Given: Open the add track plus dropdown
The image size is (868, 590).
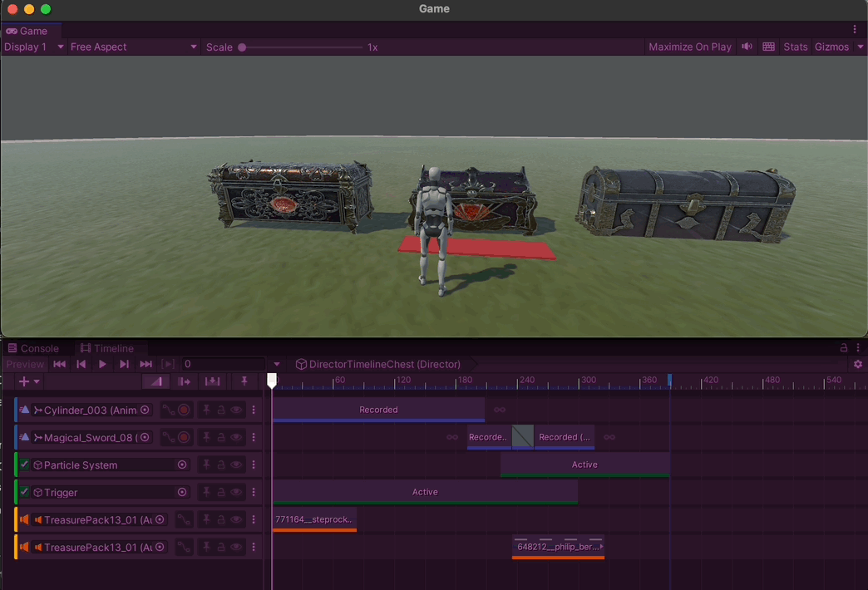Looking at the screenshot, I should [x=29, y=381].
